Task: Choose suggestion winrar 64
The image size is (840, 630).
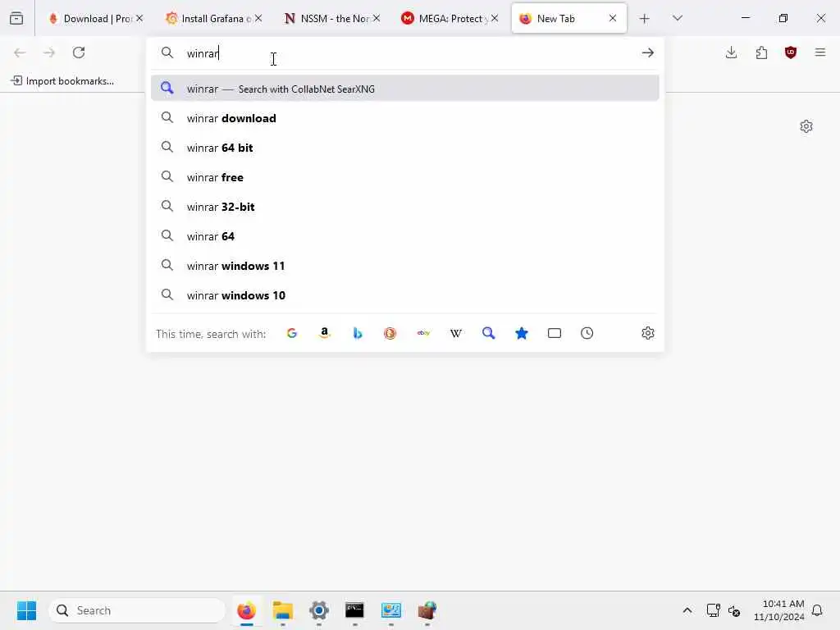Action: [x=404, y=235]
